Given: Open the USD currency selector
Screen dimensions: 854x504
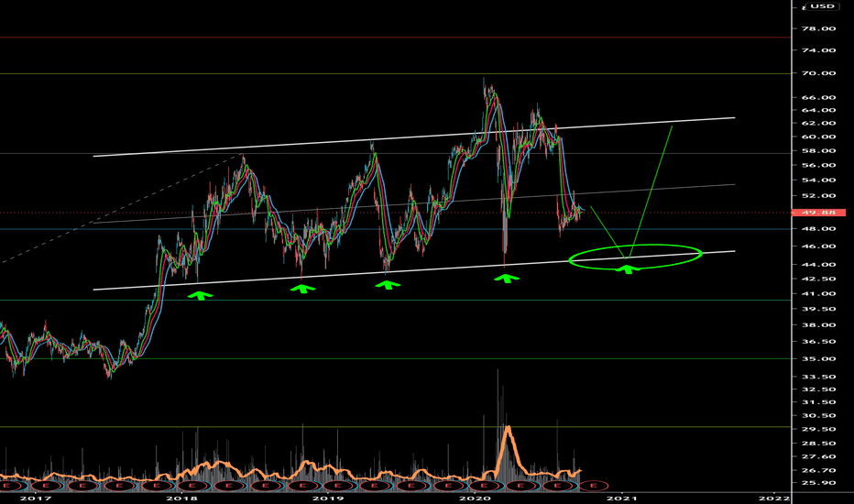Looking at the screenshot, I should [x=821, y=6].
